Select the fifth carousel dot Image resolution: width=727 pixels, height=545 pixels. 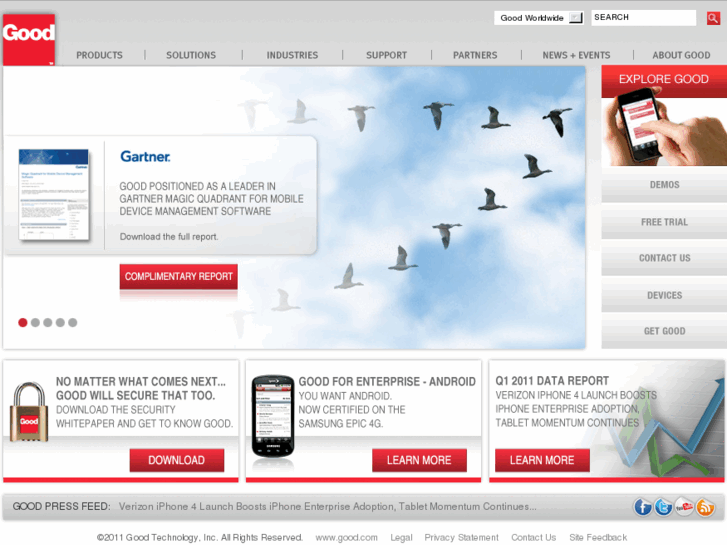[x=73, y=323]
